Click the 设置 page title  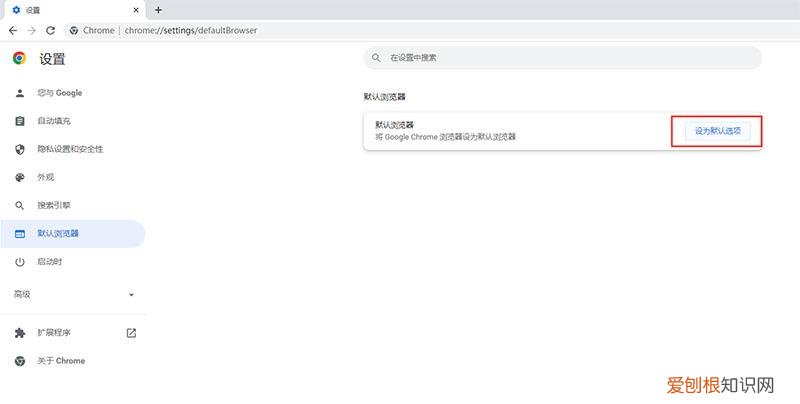pos(52,58)
